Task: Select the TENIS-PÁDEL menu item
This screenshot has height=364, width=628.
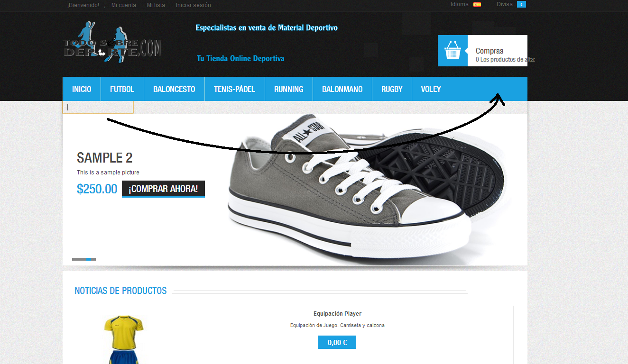Action: (234, 89)
